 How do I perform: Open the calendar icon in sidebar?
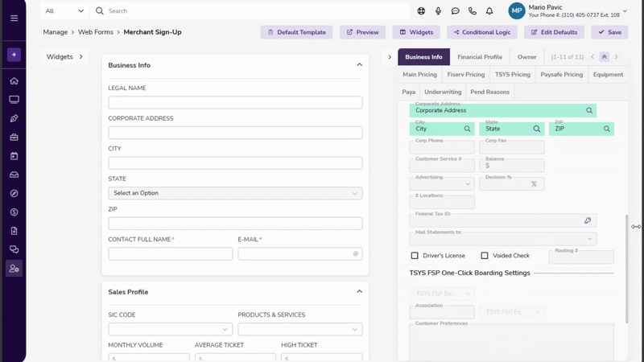14,156
